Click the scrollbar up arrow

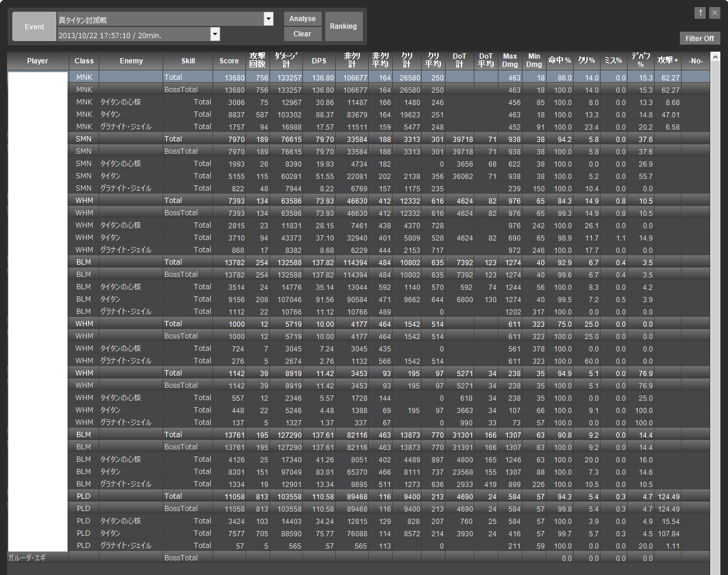pyautogui.click(x=714, y=57)
